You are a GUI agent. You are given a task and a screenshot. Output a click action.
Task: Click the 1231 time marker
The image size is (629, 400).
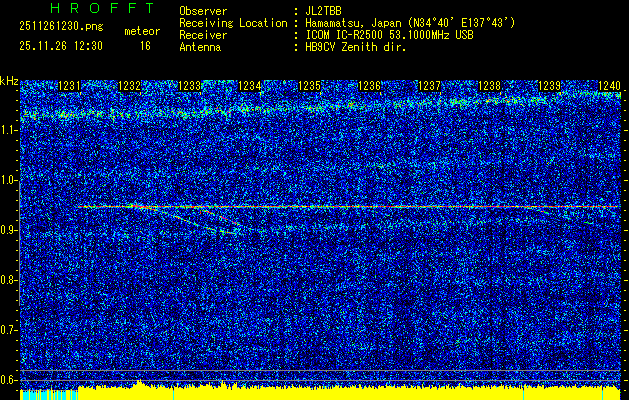point(70,87)
